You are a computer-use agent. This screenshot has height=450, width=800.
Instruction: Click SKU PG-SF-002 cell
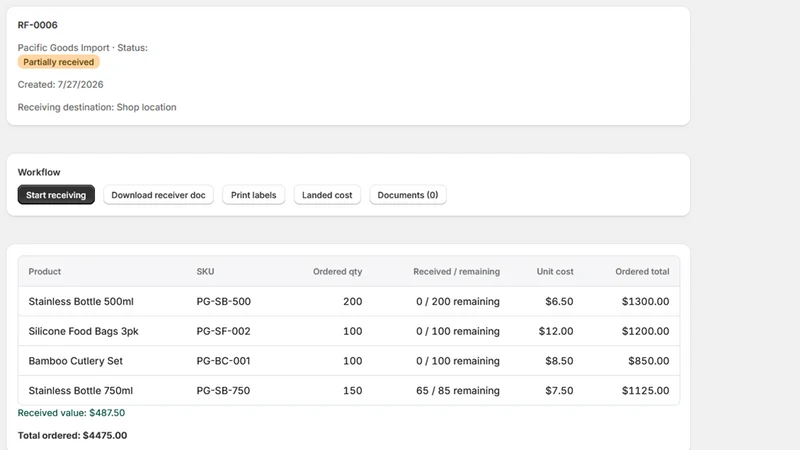(x=223, y=331)
